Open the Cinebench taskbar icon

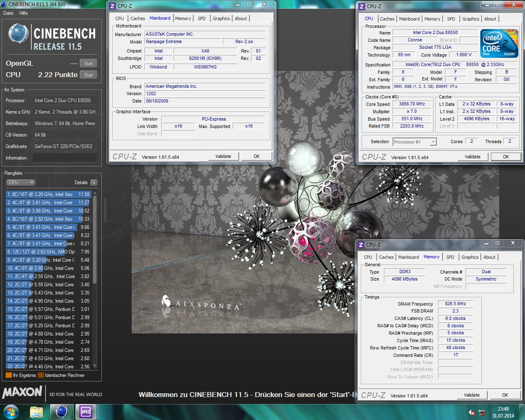pyautogui.click(x=62, y=411)
